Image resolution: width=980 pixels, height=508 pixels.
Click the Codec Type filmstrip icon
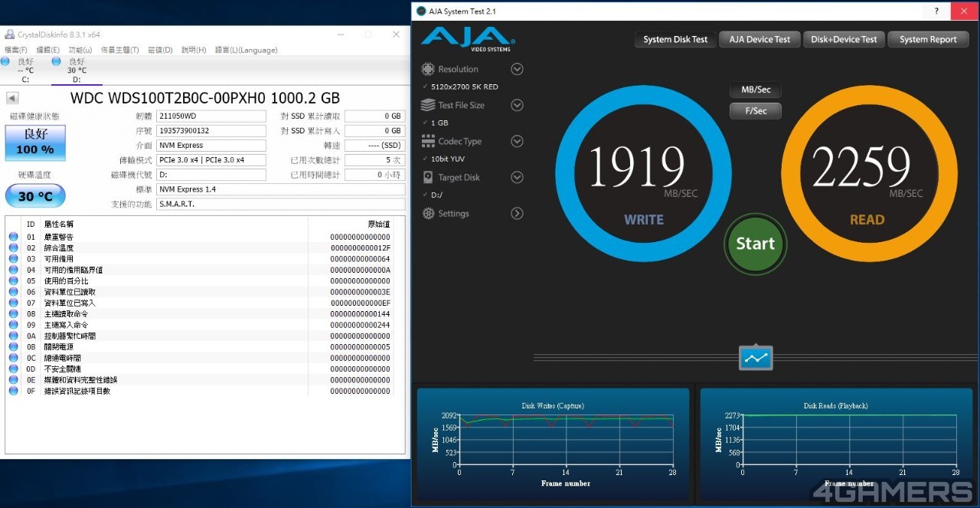pyautogui.click(x=428, y=141)
